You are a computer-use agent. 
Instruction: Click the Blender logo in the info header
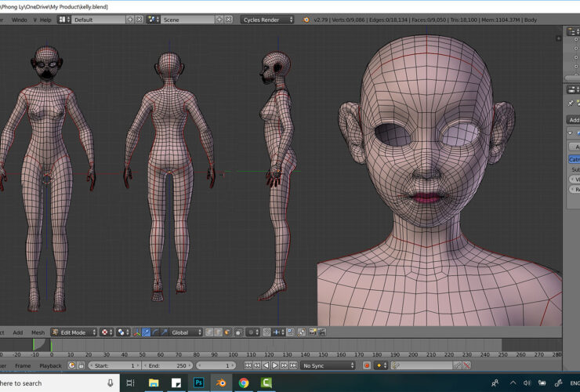click(306, 20)
